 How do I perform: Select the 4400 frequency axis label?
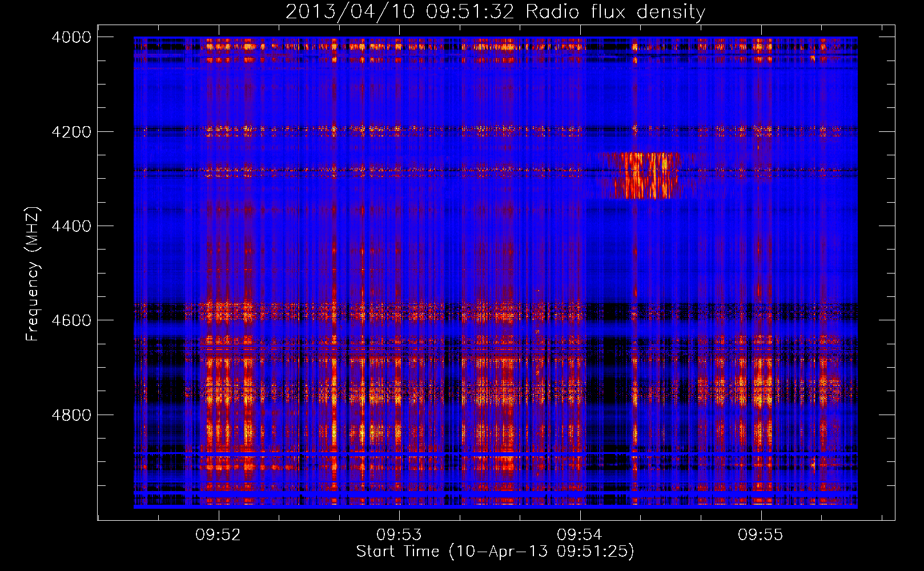click(x=71, y=226)
